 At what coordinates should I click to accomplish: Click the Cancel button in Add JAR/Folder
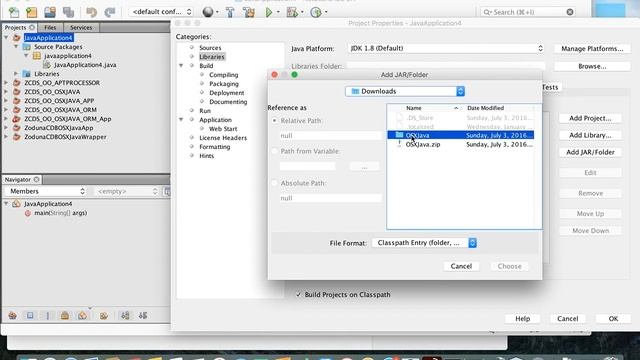461,266
